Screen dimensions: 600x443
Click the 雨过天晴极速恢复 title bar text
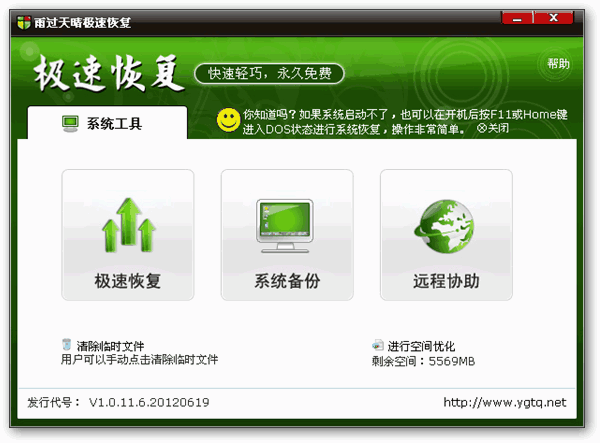click(x=82, y=23)
